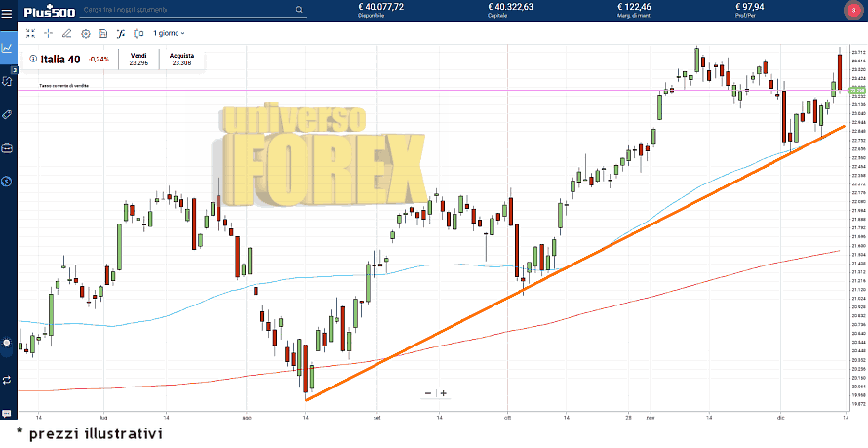
Task: Toggle the light/dark theme sun icon
Action: click(x=7, y=344)
